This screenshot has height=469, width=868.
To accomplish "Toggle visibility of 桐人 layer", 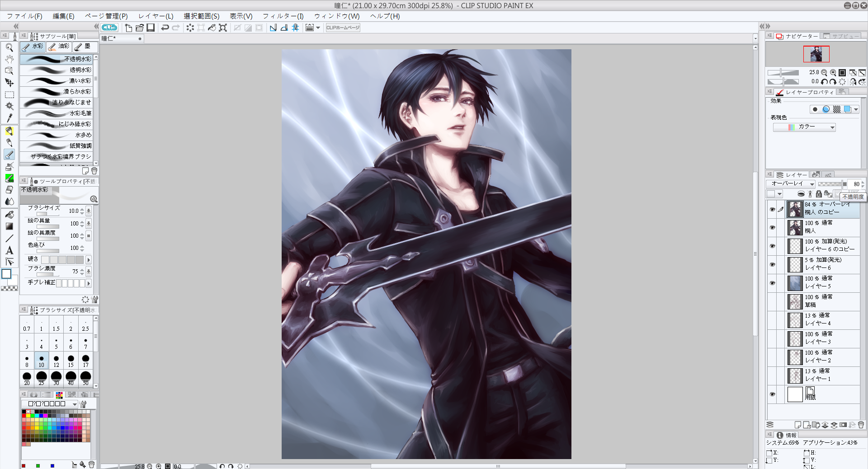I will pos(772,227).
